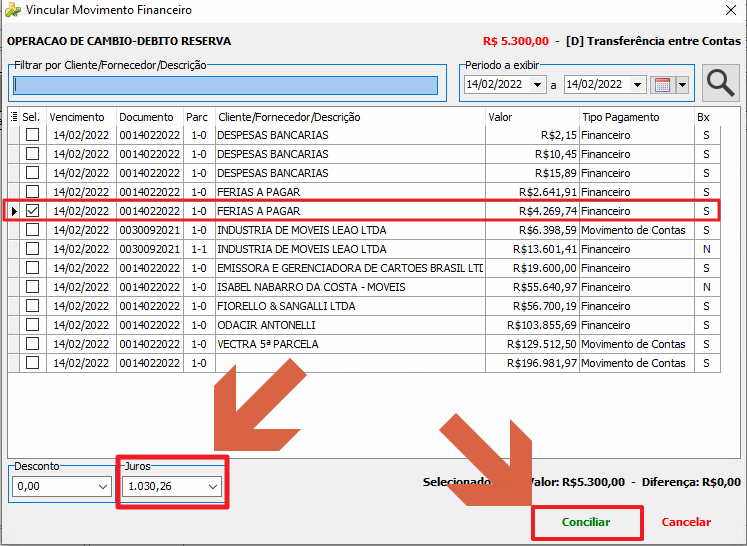This screenshot has height=546, width=747.
Task: Click the grid options icon in table header
Action: click(14, 117)
